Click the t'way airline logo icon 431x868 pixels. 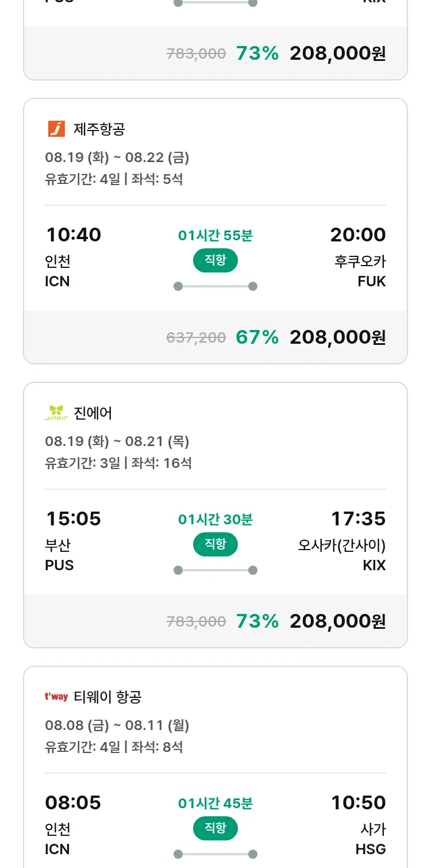tap(56, 697)
